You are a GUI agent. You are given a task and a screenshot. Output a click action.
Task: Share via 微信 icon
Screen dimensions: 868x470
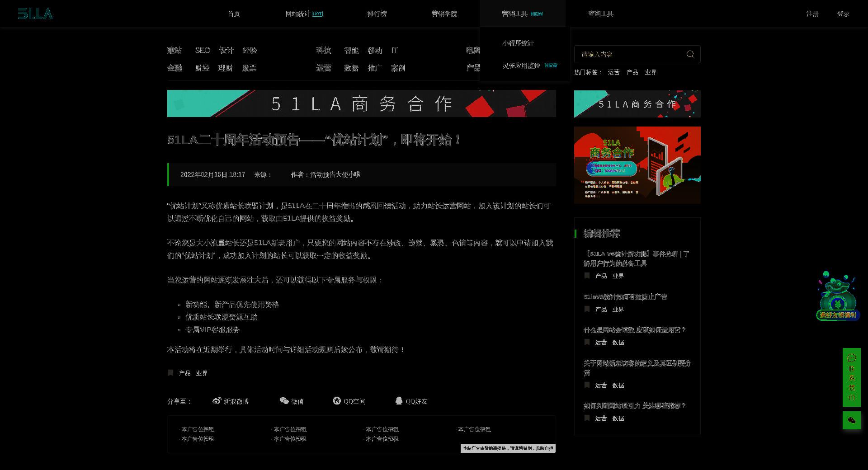[x=284, y=401]
